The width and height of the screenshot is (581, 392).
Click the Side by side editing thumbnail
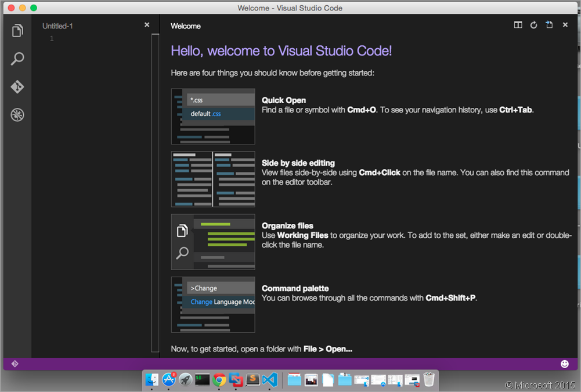click(213, 179)
